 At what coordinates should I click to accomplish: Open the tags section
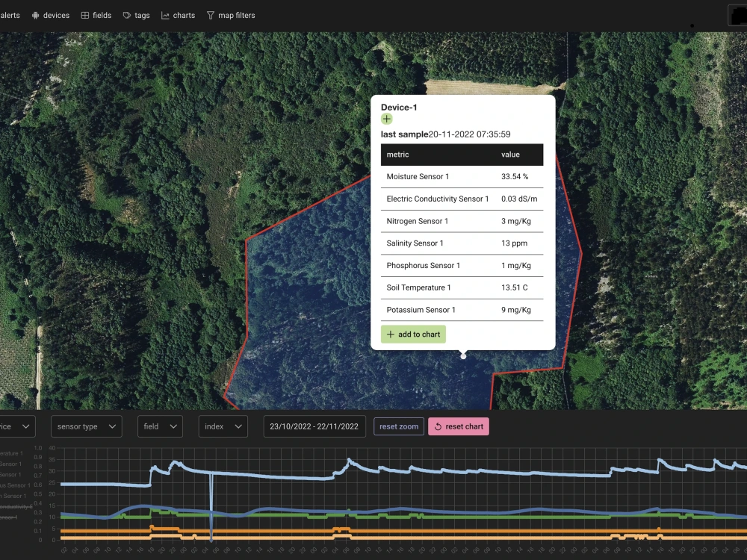[136, 15]
